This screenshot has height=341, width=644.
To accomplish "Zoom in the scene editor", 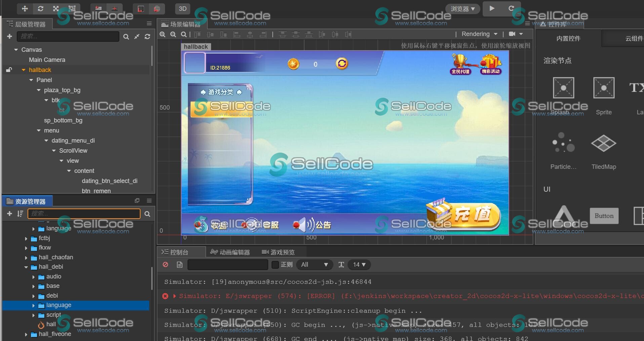I will point(163,34).
